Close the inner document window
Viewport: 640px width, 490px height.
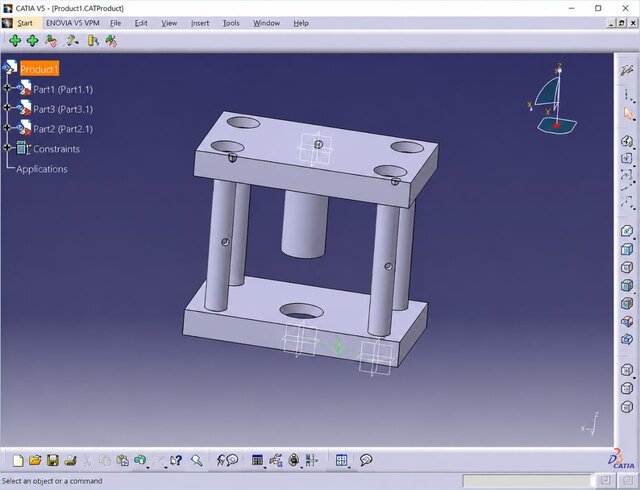coord(632,23)
